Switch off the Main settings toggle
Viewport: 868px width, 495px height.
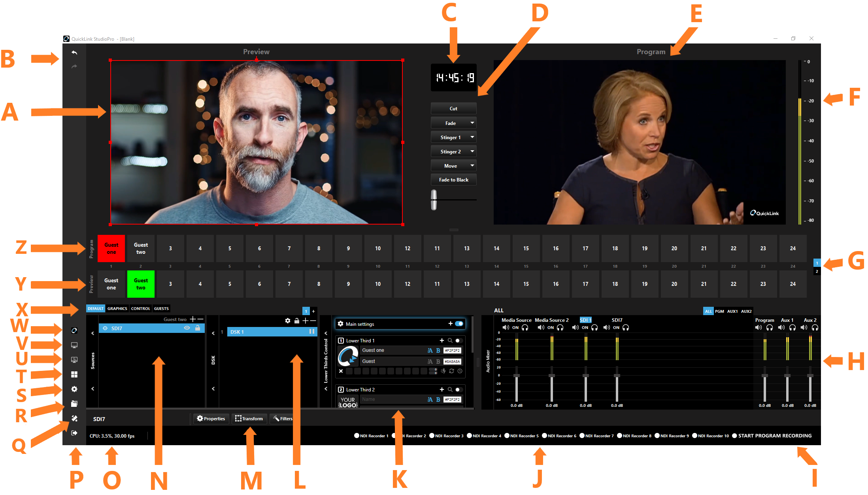pyautogui.click(x=459, y=324)
